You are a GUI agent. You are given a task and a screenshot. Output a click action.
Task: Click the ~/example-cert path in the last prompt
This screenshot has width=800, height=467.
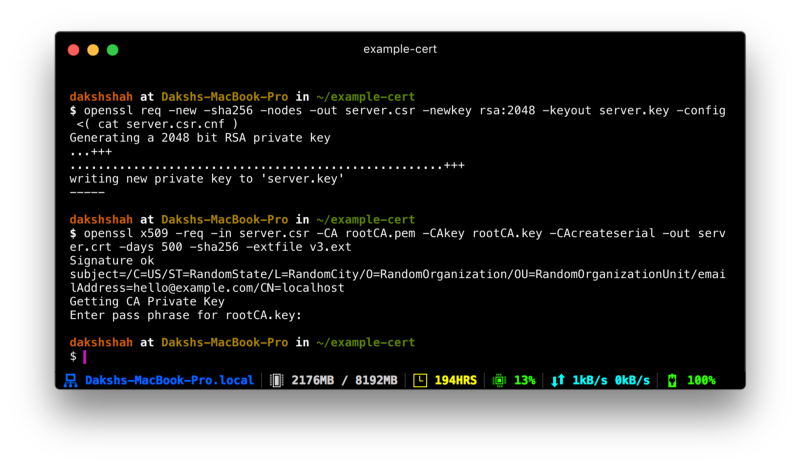[x=366, y=342]
